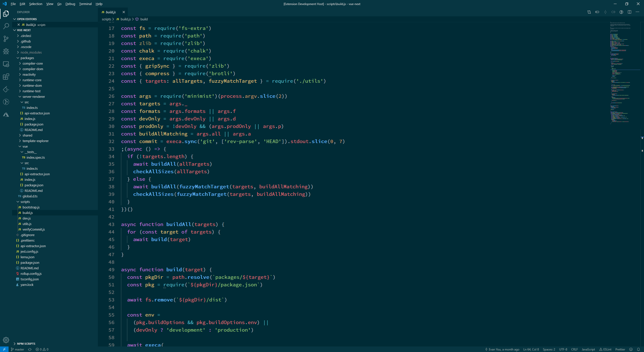Open the editor More Actions menu
The height and width of the screenshot is (352, 644).
point(637,12)
